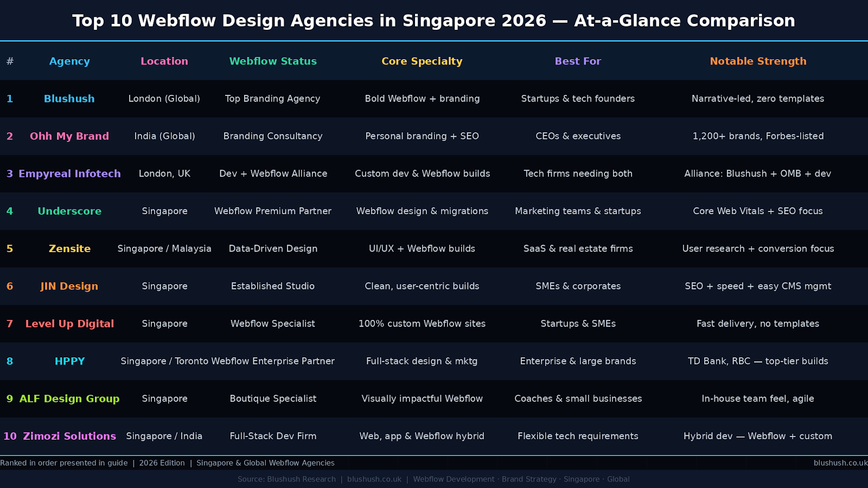This screenshot has height=488, width=868.
Task: Click 'Dev + Webflow Alliance' cell
Action: [x=273, y=174]
